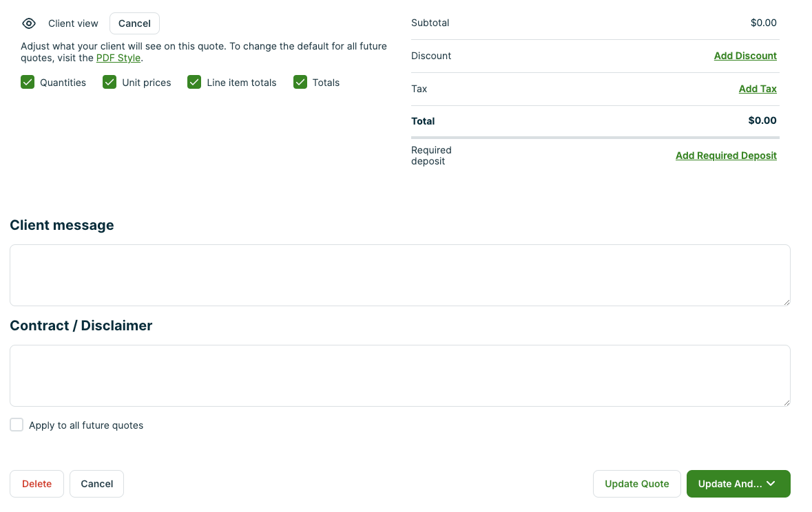
Task: Click Add Tax link
Action: [x=758, y=89]
